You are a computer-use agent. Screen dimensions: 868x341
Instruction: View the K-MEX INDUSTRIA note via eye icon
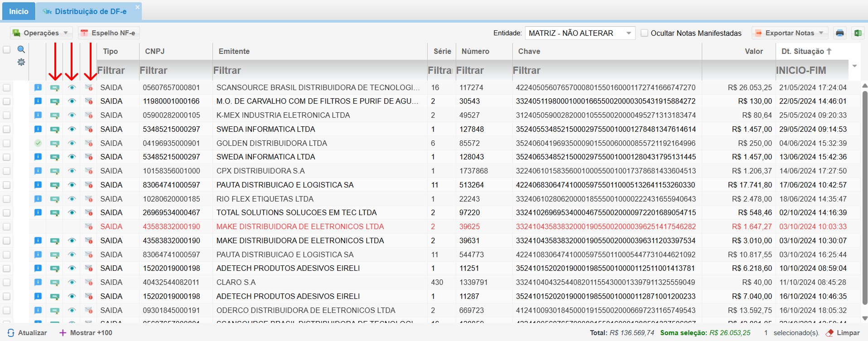[x=72, y=115]
